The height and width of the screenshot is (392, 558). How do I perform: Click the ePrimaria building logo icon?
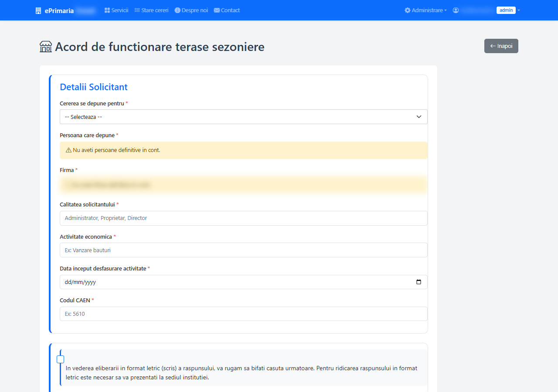click(x=38, y=10)
